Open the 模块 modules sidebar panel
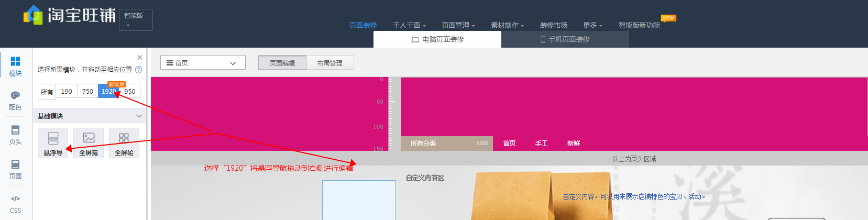 [x=15, y=66]
